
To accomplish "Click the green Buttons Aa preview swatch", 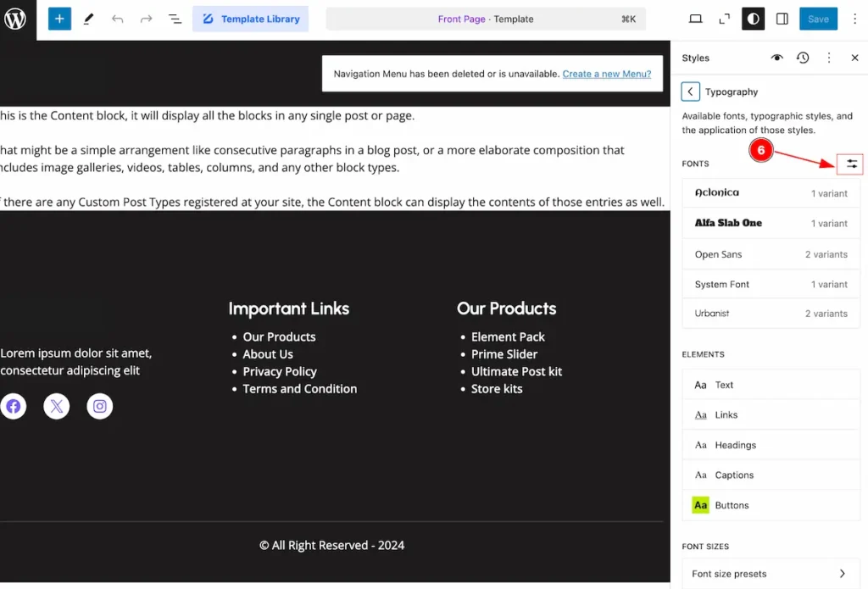I will (x=700, y=505).
